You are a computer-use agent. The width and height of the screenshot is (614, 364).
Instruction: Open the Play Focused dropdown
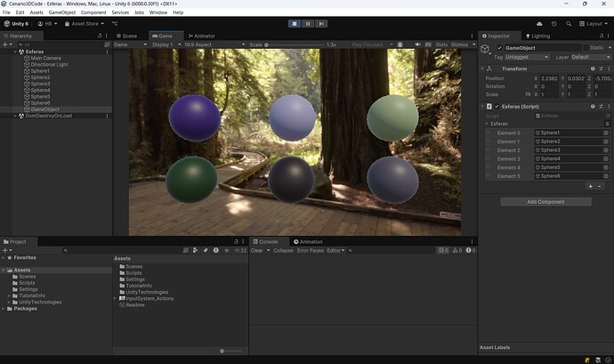[372, 44]
